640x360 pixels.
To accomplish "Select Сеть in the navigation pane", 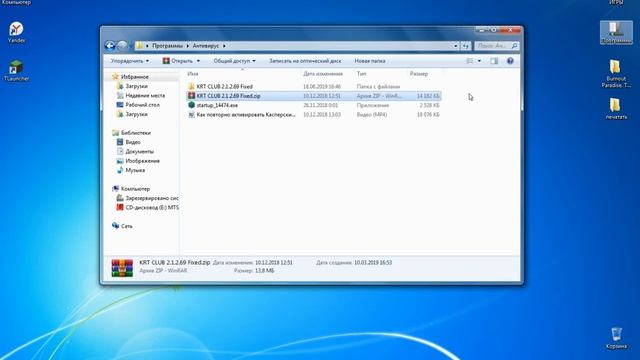I will pos(127,226).
